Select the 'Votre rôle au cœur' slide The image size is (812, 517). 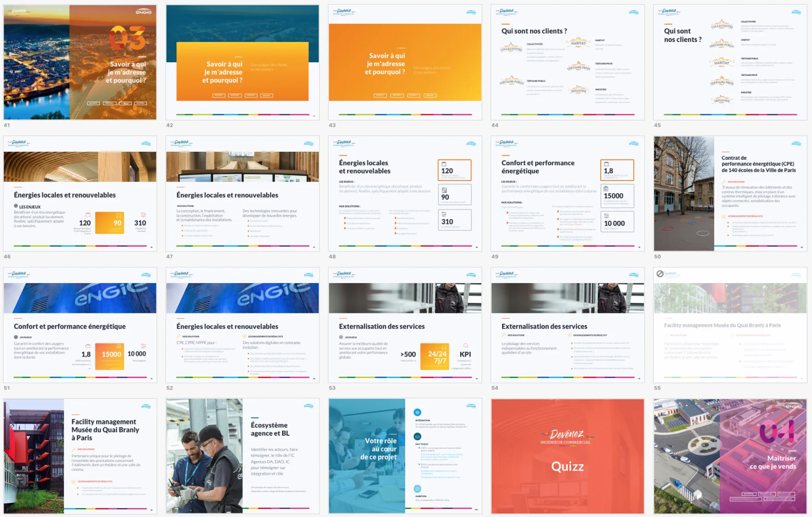point(405,456)
